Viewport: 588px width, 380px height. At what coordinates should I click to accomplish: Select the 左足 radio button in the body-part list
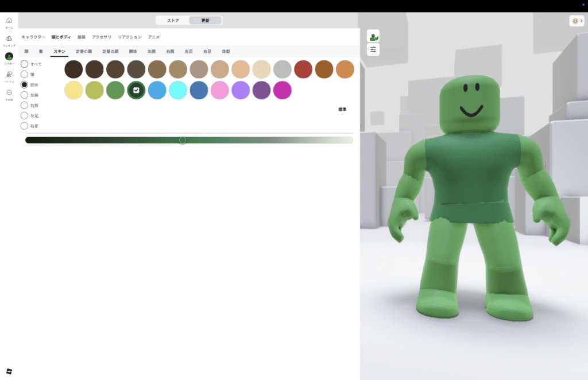coord(24,115)
